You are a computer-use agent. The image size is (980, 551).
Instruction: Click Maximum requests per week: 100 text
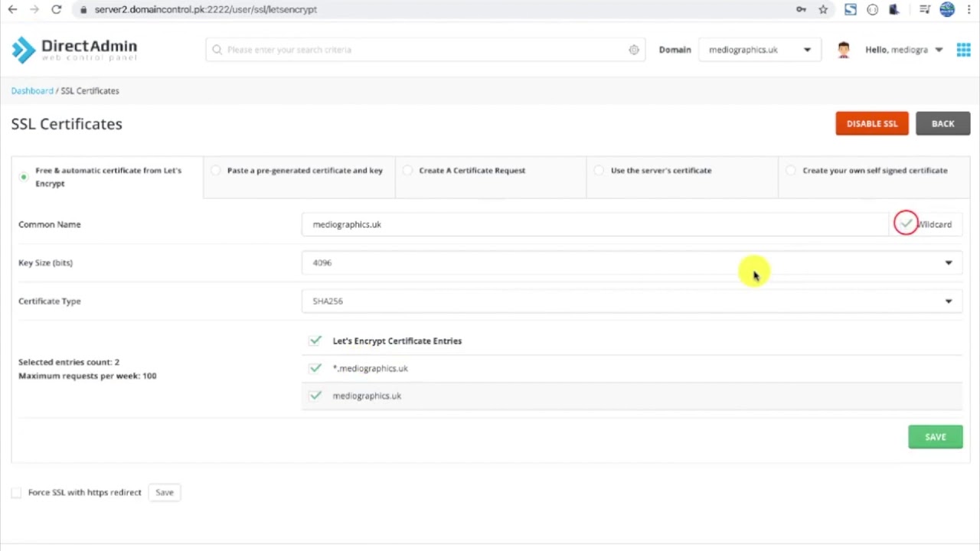point(87,376)
